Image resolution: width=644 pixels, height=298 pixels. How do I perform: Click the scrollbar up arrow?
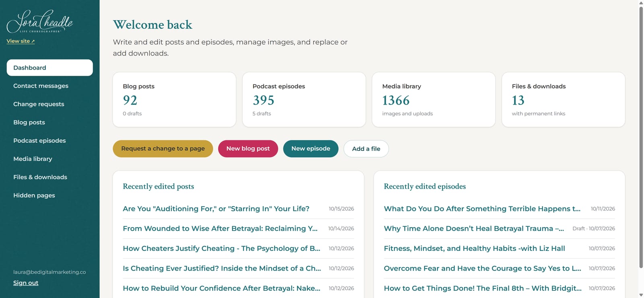tap(641, 2)
